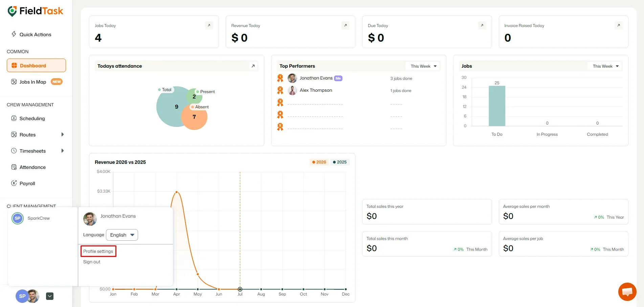The height and width of the screenshot is (307, 644).
Task: Click SP organization avatar at bottom
Action: tap(22, 296)
